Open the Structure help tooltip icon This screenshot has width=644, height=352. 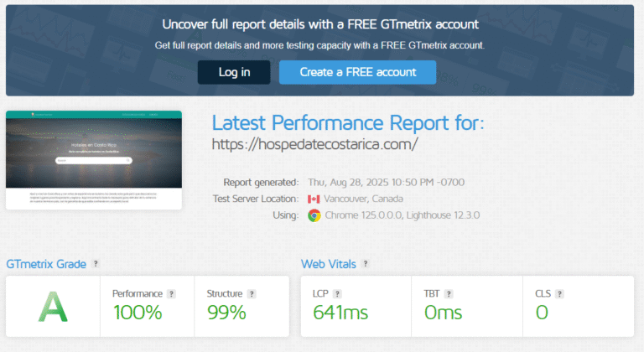(252, 294)
